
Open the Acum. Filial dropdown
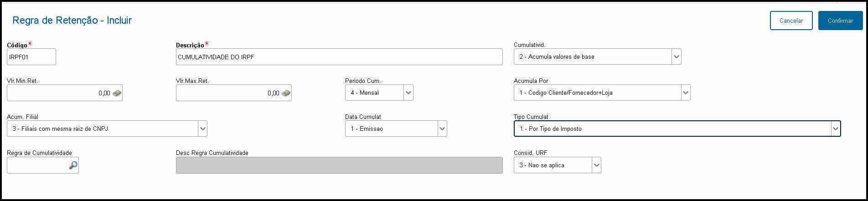pyautogui.click(x=202, y=129)
